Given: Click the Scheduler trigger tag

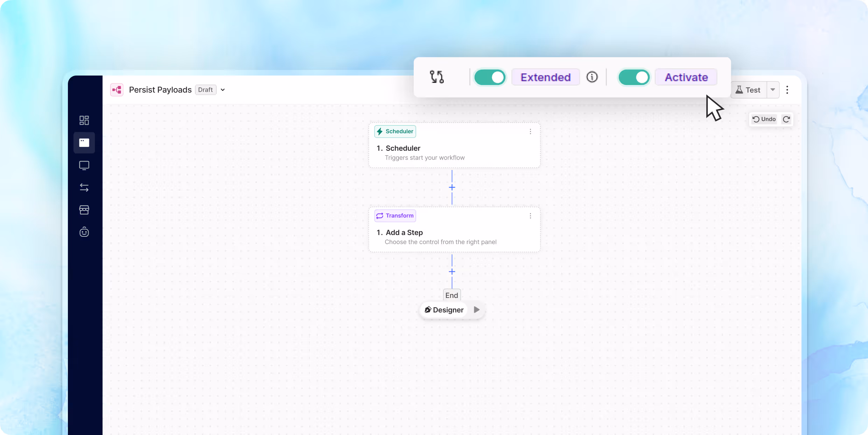Looking at the screenshot, I should point(395,131).
